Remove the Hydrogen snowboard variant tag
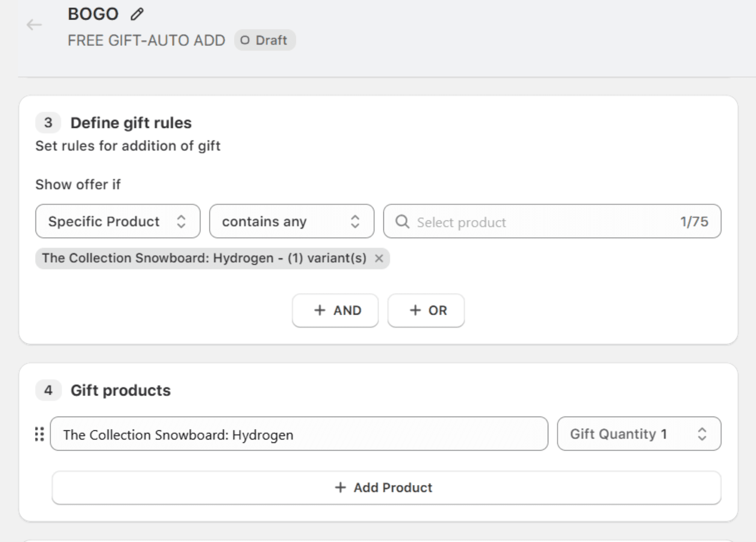 click(x=379, y=258)
